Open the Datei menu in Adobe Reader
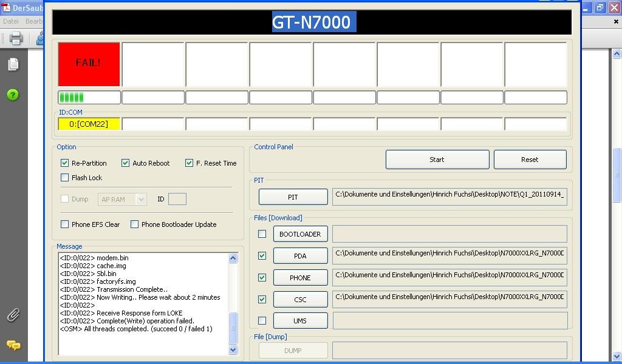Screen dimensions: 622x364 pos(11,21)
